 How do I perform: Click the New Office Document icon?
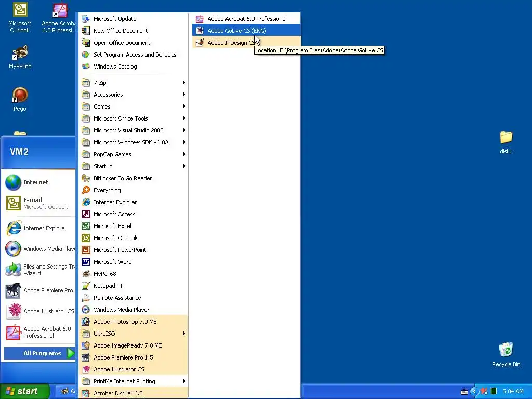coord(86,31)
